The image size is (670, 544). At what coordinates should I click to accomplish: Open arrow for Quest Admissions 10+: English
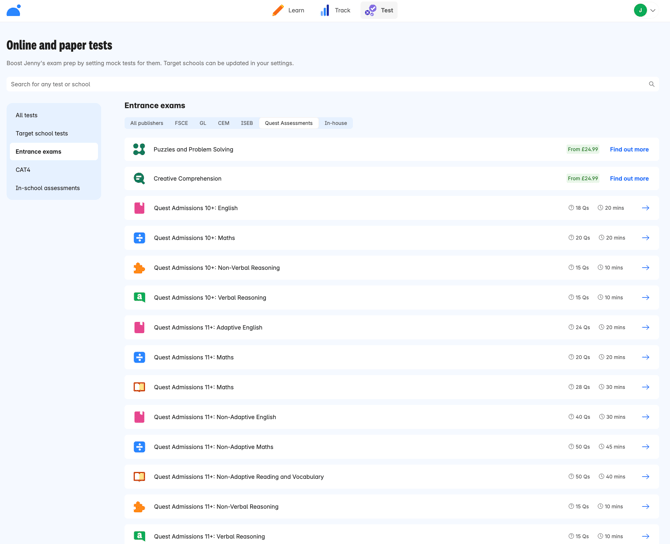pyautogui.click(x=646, y=208)
